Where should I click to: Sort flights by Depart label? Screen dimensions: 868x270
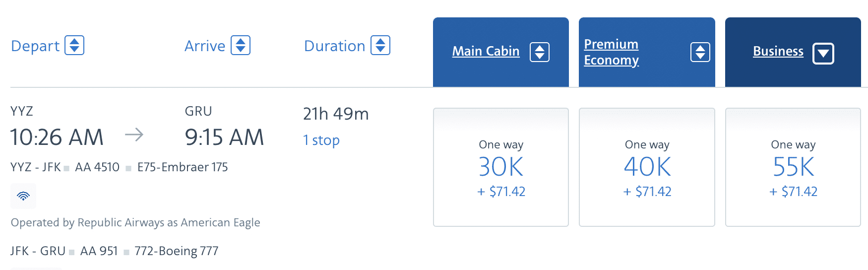click(x=35, y=46)
